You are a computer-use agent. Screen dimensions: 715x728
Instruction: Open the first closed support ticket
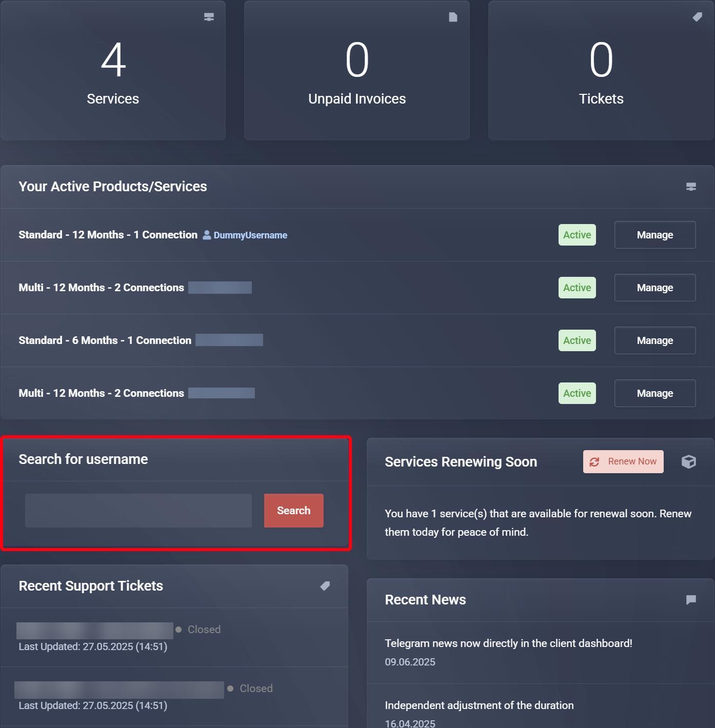click(94, 630)
